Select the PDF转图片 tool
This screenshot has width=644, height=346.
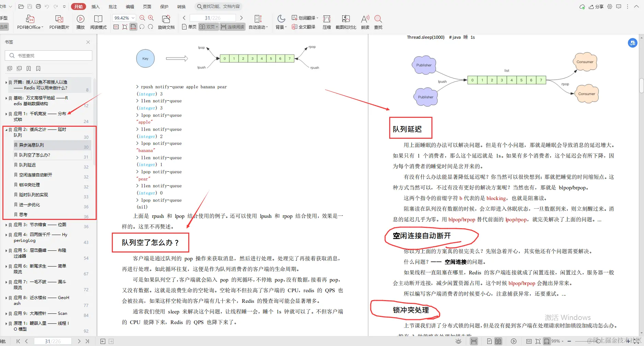point(59,22)
